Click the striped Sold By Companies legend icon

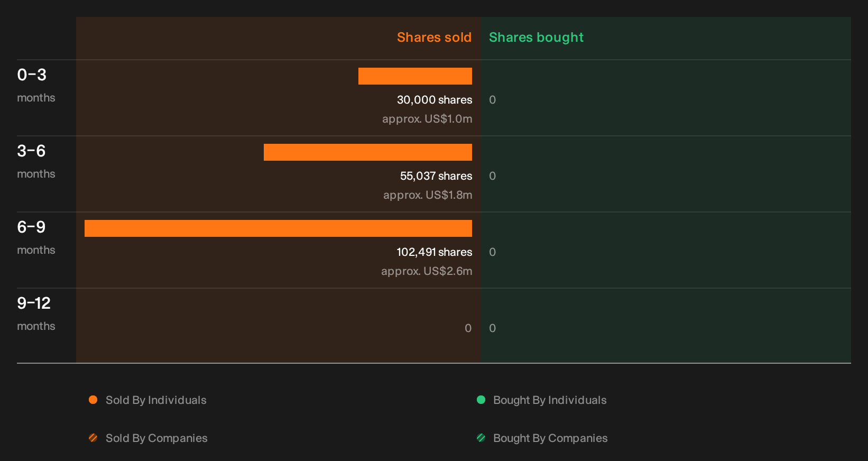pos(93,438)
